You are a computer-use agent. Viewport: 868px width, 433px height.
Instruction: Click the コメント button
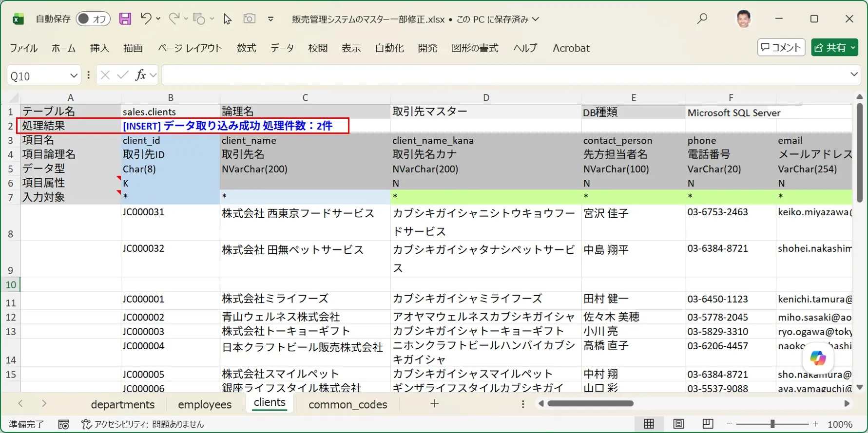(x=781, y=47)
